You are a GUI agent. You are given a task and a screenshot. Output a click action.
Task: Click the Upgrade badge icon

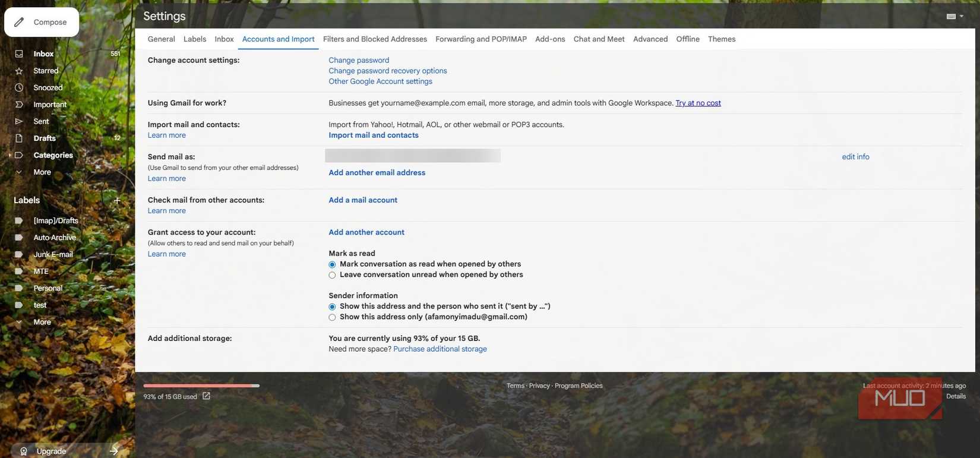(24, 451)
